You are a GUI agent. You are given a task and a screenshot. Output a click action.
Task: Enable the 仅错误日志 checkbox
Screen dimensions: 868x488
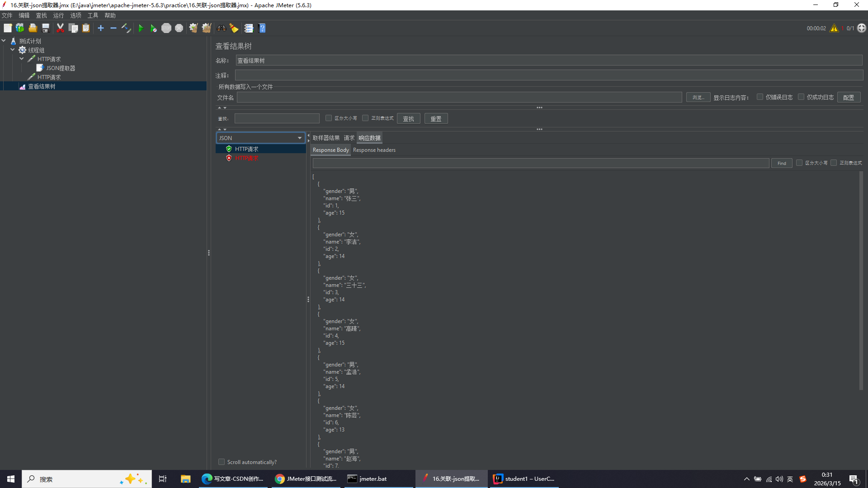pyautogui.click(x=760, y=97)
